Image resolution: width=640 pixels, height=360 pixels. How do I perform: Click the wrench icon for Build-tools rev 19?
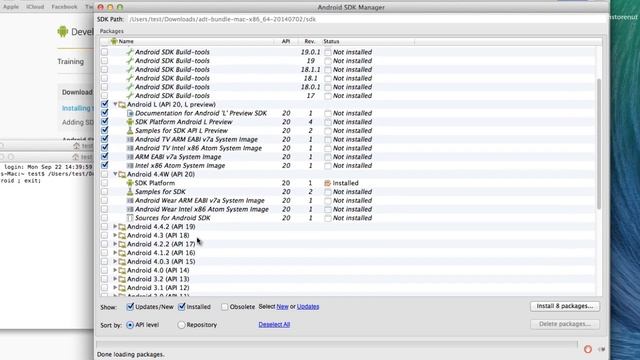(x=130, y=60)
